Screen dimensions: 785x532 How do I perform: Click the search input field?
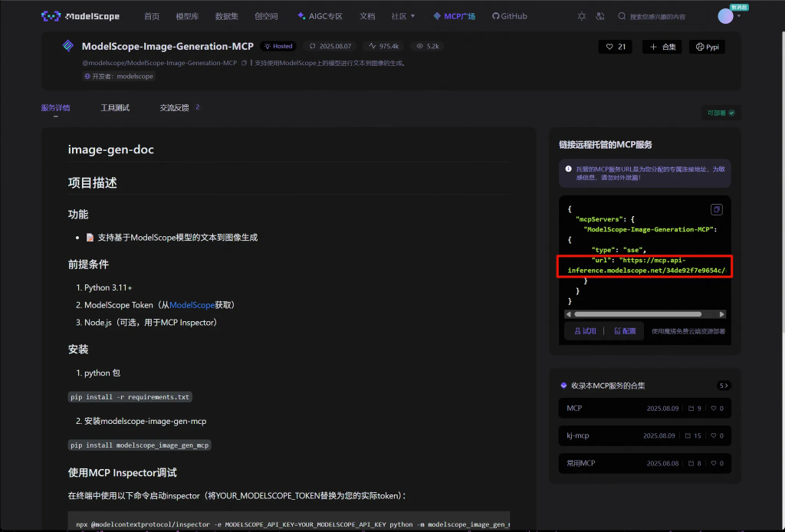tap(661, 17)
